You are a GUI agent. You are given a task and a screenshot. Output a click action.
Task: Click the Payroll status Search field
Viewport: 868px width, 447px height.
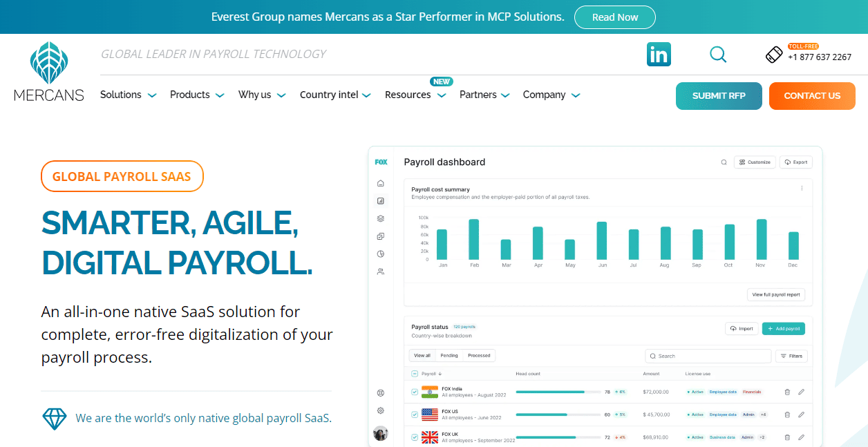[x=708, y=356]
